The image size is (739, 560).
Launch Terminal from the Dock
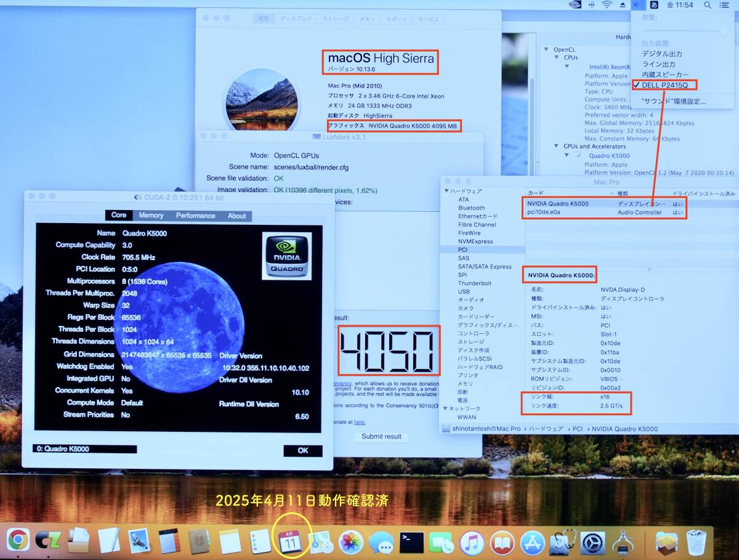(x=411, y=542)
